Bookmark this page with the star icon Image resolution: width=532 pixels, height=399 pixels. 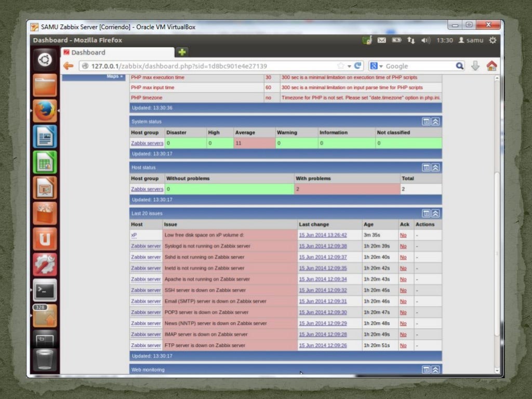point(341,66)
